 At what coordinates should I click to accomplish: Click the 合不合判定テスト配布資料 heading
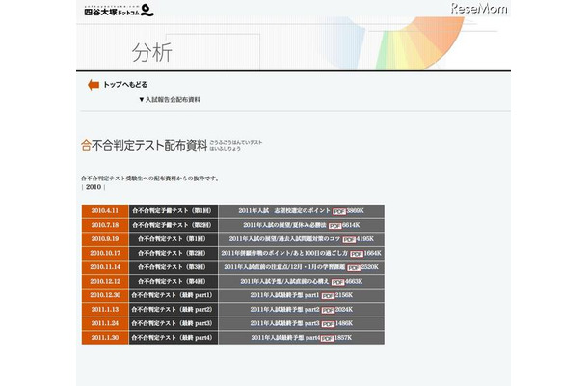(x=145, y=146)
